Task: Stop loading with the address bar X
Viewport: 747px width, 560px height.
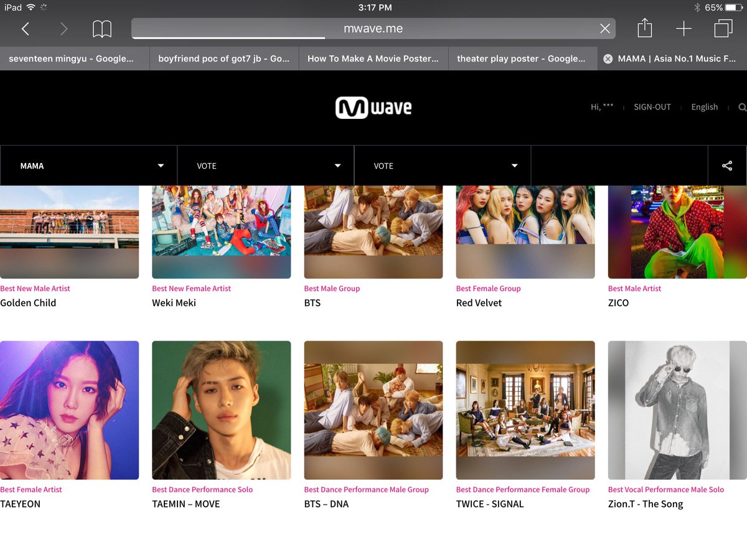Action: tap(604, 29)
